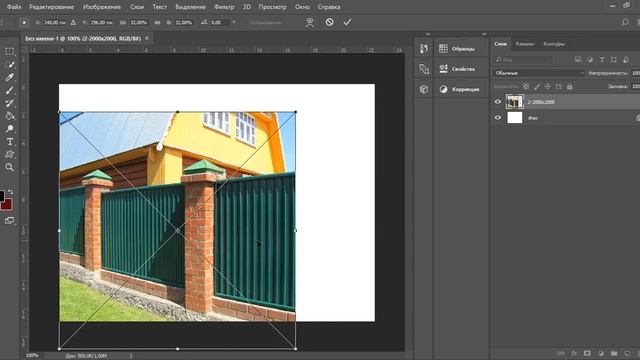Open the blend mode dropdown Обычные
Image resolution: width=640 pixels, height=360 pixels.
tap(539, 73)
